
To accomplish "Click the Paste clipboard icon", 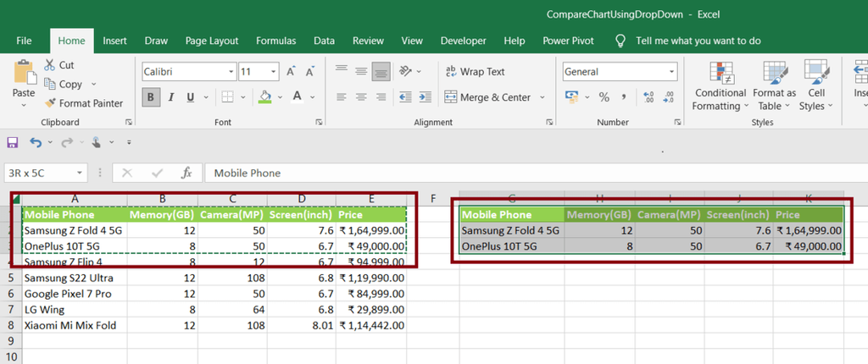I will [25, 72].
